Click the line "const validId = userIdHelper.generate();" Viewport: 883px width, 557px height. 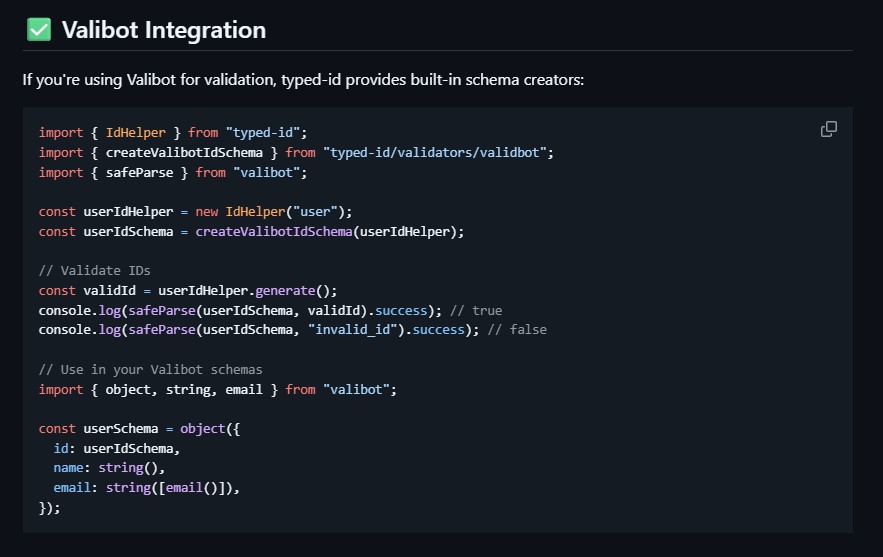[188, 291]
